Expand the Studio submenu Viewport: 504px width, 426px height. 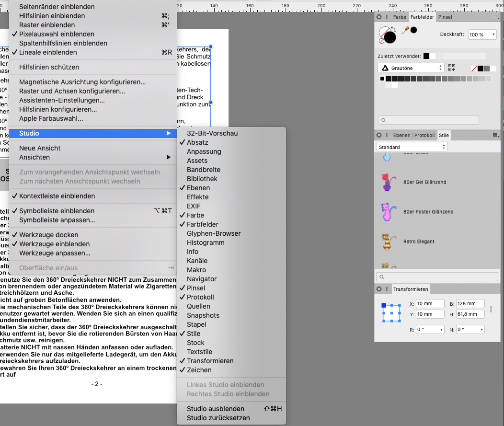pos(93,133)
